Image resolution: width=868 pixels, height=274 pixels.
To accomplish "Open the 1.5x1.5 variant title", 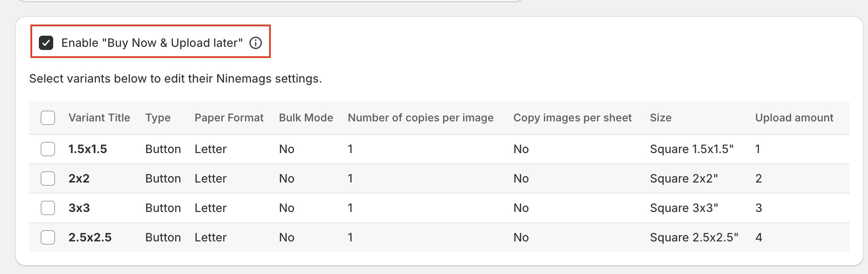I will click(x=88, y=149).
